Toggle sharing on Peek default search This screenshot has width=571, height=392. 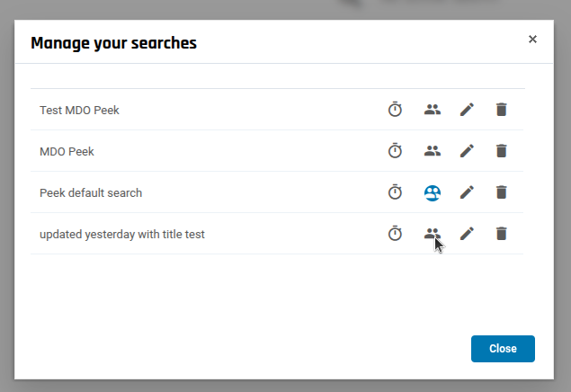433,192
